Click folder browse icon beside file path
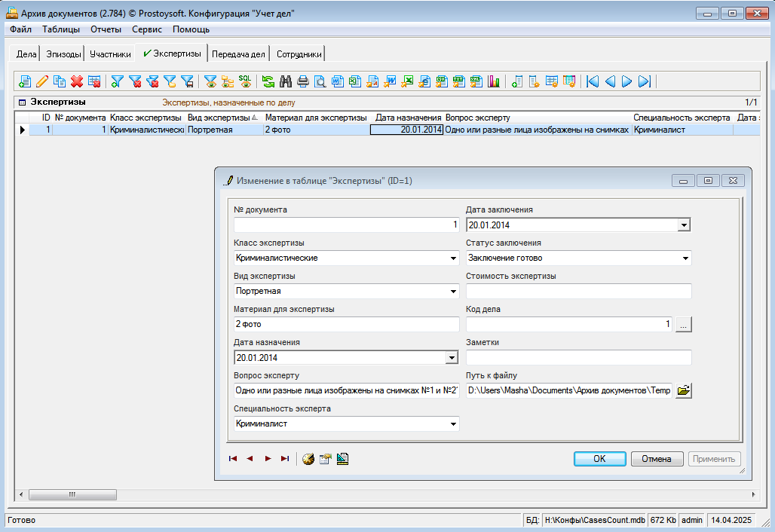 (x=683, y=390)
